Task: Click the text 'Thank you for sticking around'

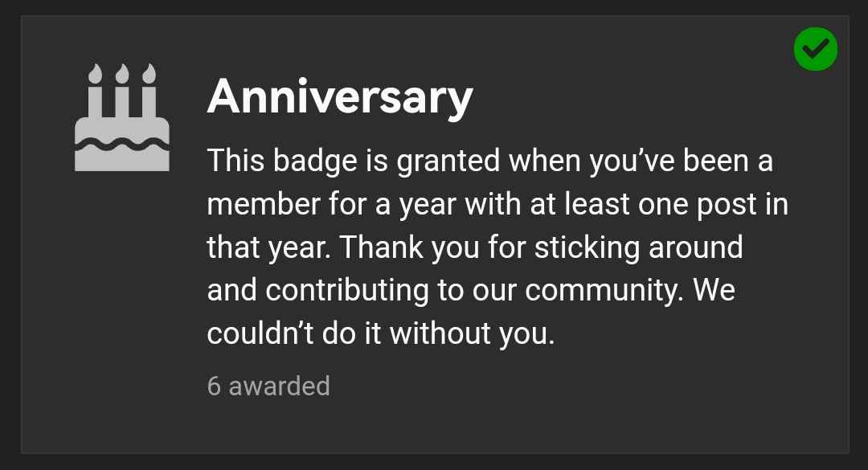Action: tap(541, 247)
